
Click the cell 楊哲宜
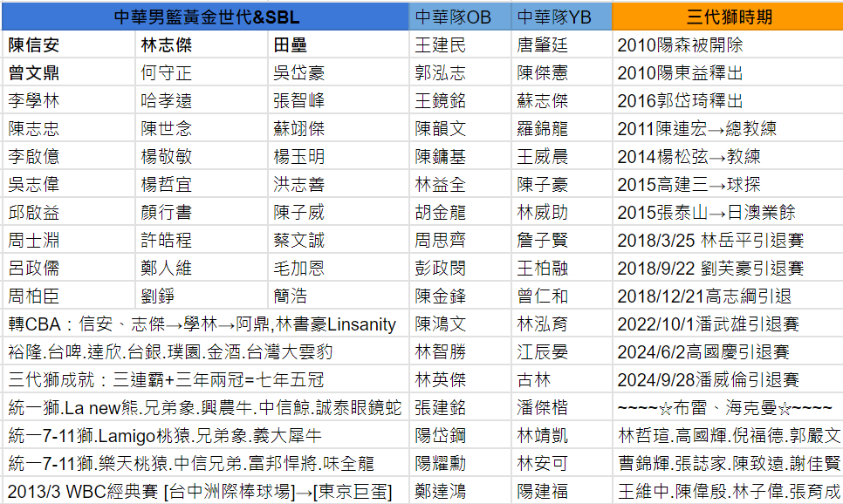[x=202, y=184]
